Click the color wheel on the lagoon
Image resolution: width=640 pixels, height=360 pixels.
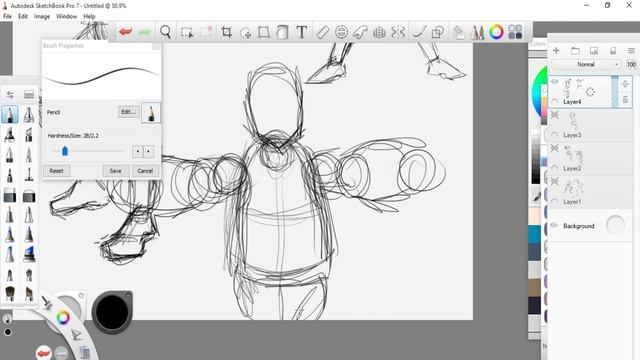[x=62, y=317]
